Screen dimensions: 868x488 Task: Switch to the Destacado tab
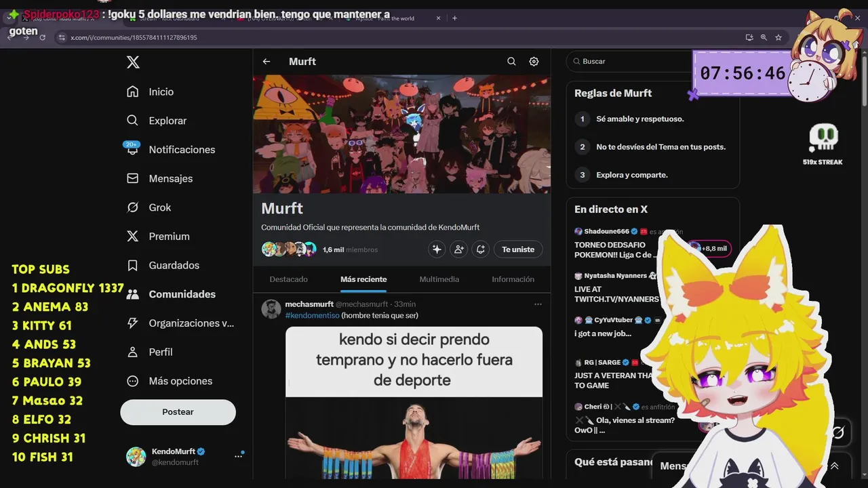click(288, 279)
